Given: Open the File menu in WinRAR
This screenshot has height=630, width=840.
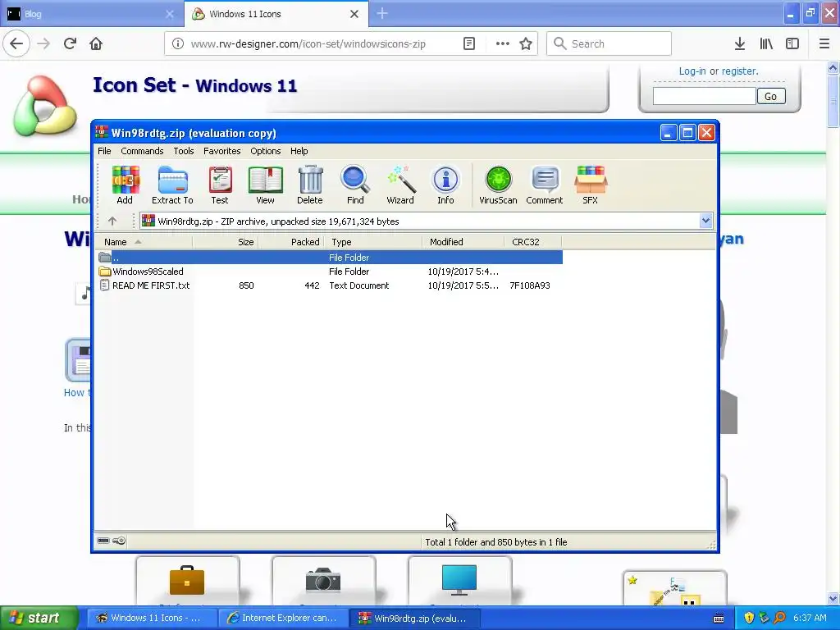Looking at the screenshot, I should click(x=104, y=151).
